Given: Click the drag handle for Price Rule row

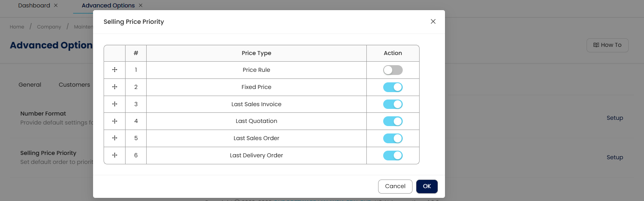Looking at the screenshot, I should point(115,70).
